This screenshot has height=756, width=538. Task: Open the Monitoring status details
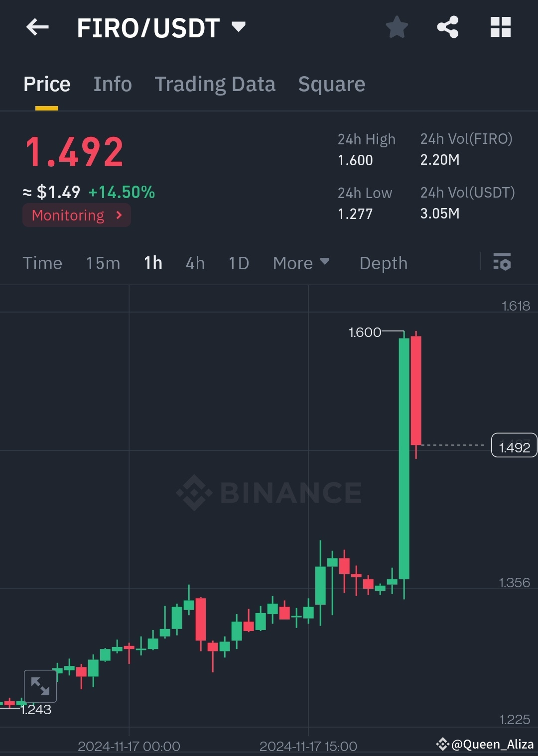tap(76, 215)
